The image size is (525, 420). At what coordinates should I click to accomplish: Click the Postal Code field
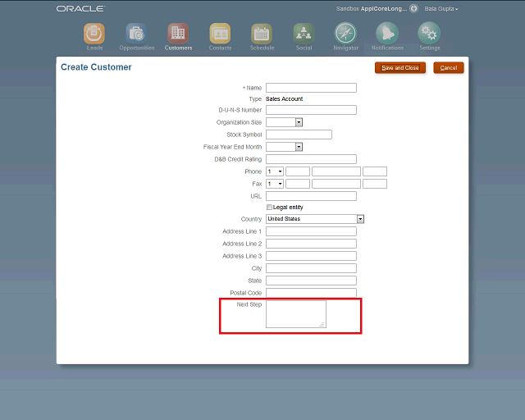311,293
